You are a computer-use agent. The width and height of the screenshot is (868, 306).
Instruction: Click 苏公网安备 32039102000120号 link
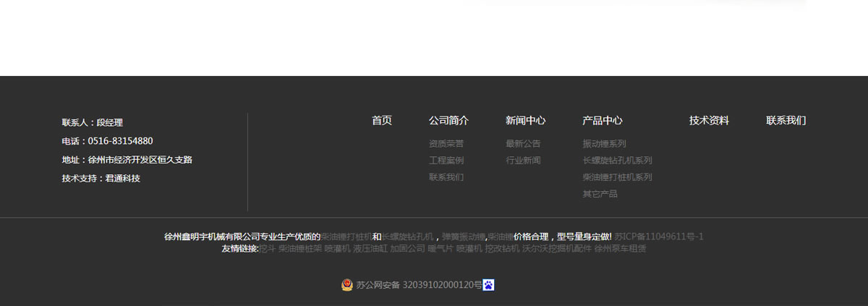[x=419, y=285]
